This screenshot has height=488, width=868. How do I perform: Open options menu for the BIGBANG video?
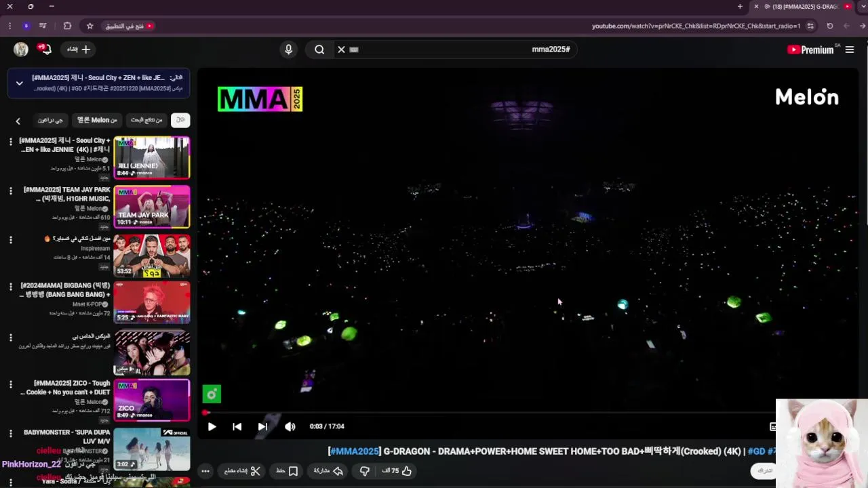(10, 287)
